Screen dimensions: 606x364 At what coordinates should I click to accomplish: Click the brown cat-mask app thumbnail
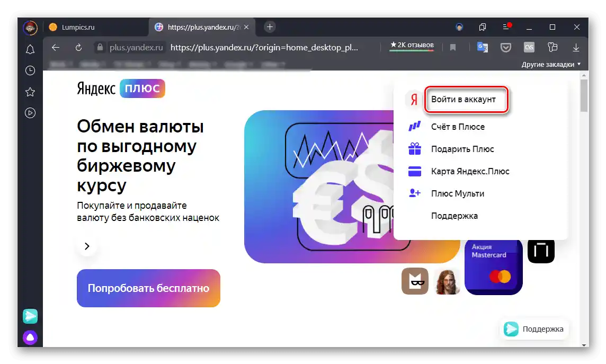pyautogui.click(x=415, y=281)
